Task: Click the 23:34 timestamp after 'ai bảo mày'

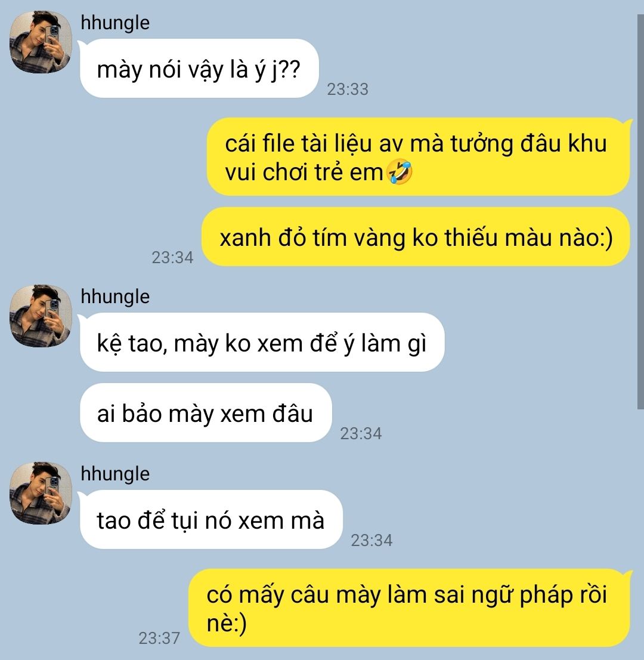Action: pyautogui.click(x=361, y=434)
